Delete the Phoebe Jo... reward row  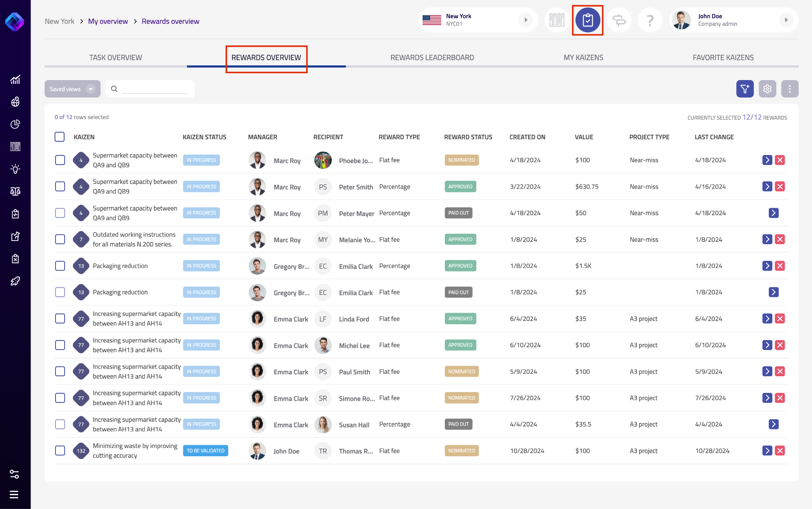tap(780, 160)
